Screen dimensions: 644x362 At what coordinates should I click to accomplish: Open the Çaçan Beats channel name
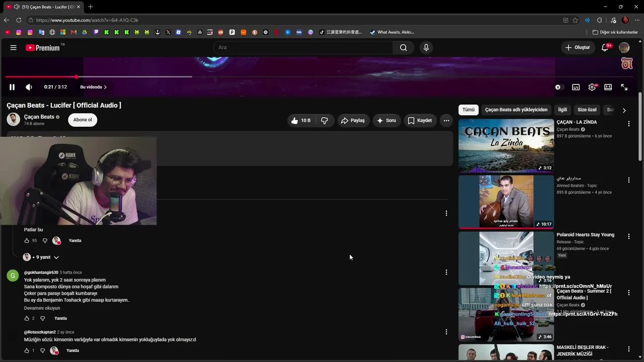tap(39, 117)
